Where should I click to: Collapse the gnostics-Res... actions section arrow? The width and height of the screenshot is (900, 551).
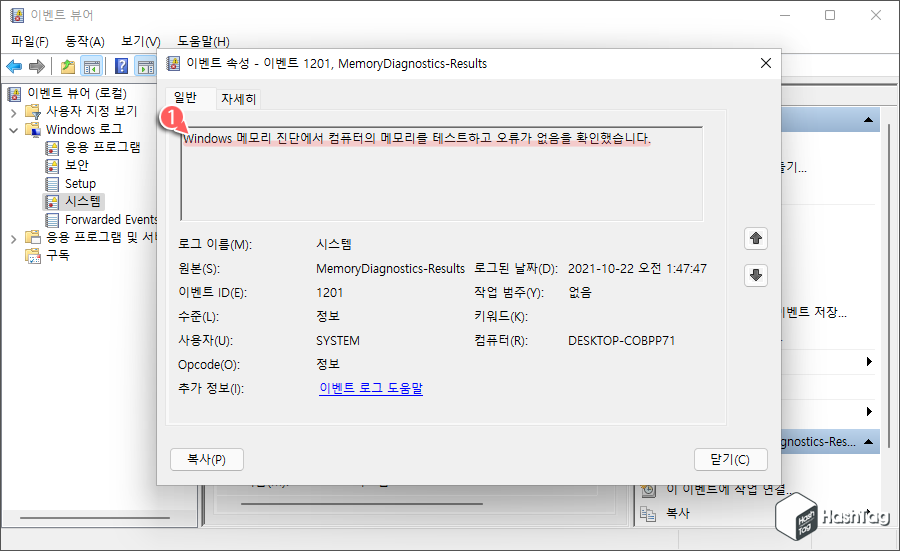[868, 442]
